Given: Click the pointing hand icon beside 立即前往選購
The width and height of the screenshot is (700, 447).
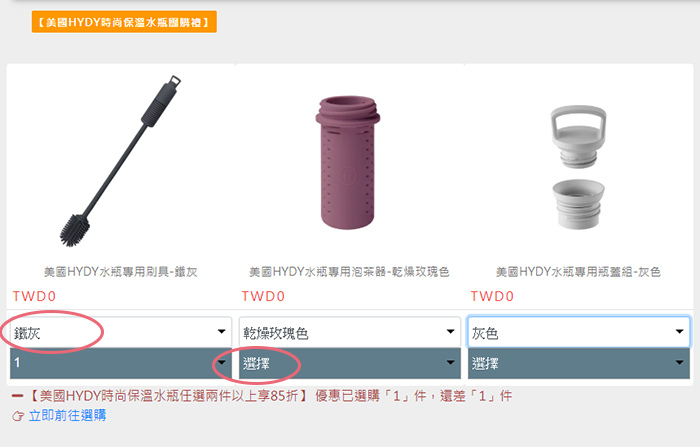Looking at the screenshot, I should tap(18, 416).
